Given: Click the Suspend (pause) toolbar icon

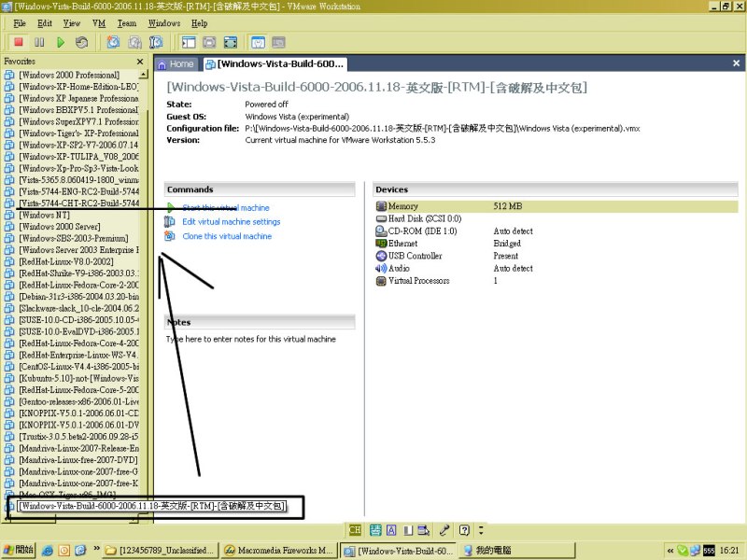Looking at the screenshot, I should coord(39,42).
